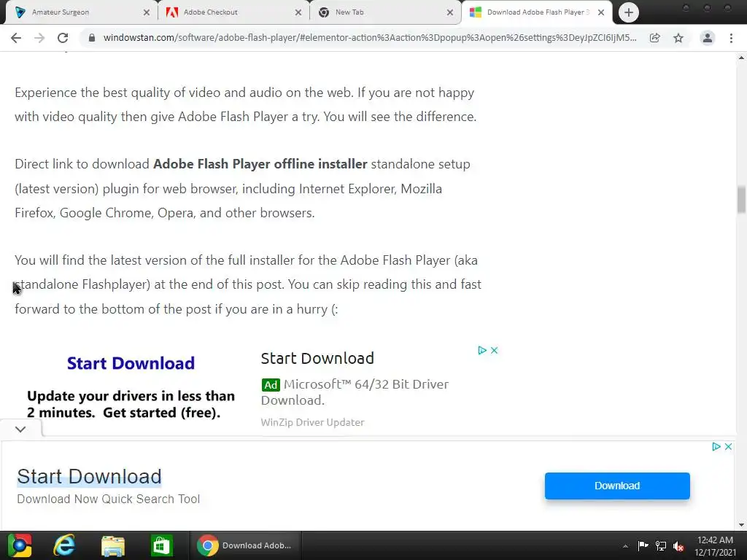Open a new browser tab
747x560 pixels.
(629, 12)
